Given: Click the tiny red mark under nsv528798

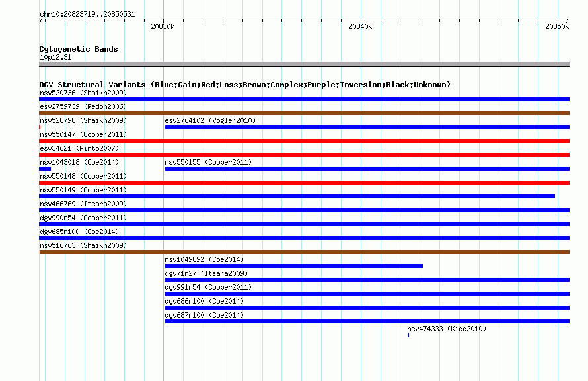Looking at the screenshot, I should click(x=40, y=127).
